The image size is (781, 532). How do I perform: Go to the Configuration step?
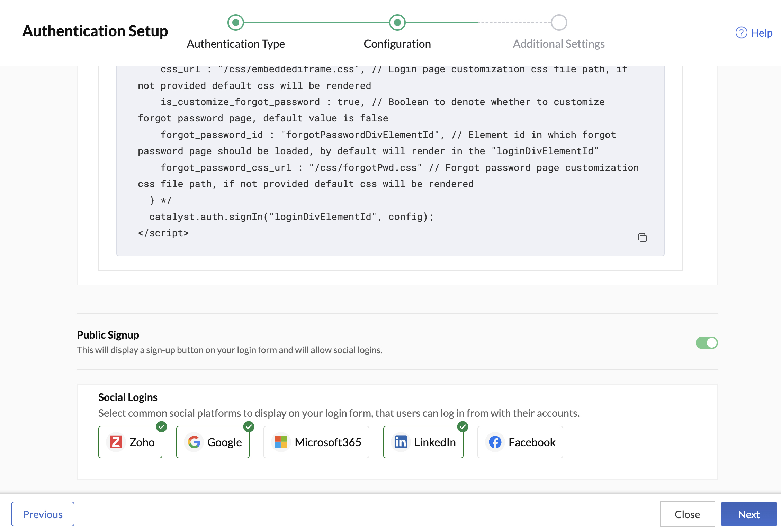pyautogui.click(x=397, y=22)
